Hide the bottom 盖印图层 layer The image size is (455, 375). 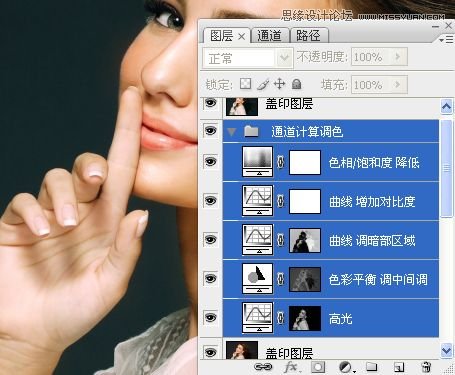point(210,352)
